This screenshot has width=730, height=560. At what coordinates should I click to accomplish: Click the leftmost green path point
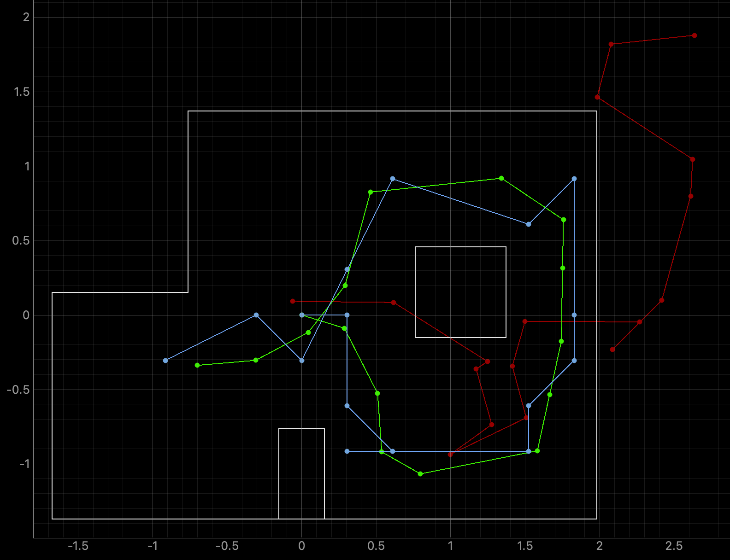click(x=197, y=365)
